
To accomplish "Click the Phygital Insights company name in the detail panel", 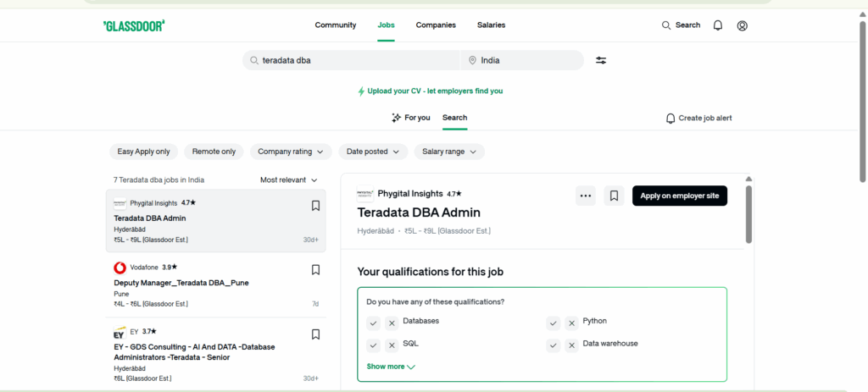I will [x=410, y=194].
